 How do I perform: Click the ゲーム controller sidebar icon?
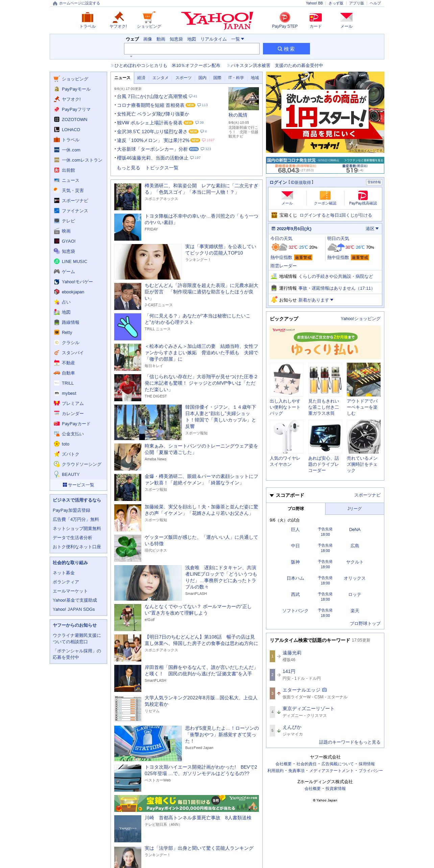(57, 271)
